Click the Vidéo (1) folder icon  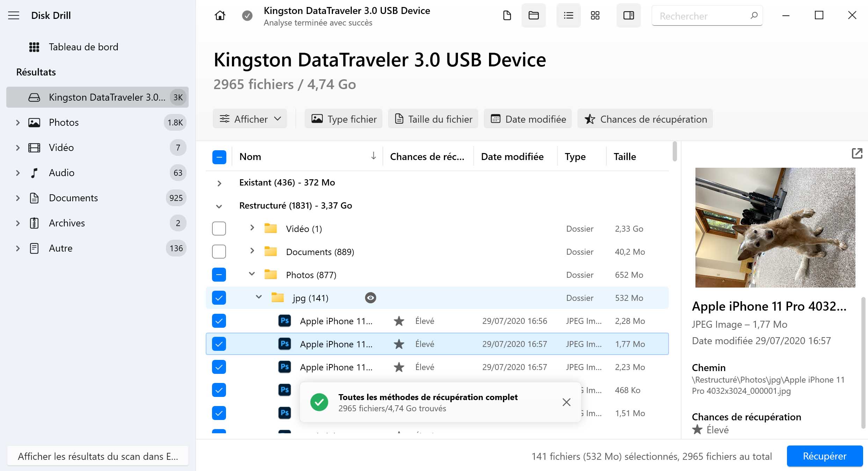(271, 229)
